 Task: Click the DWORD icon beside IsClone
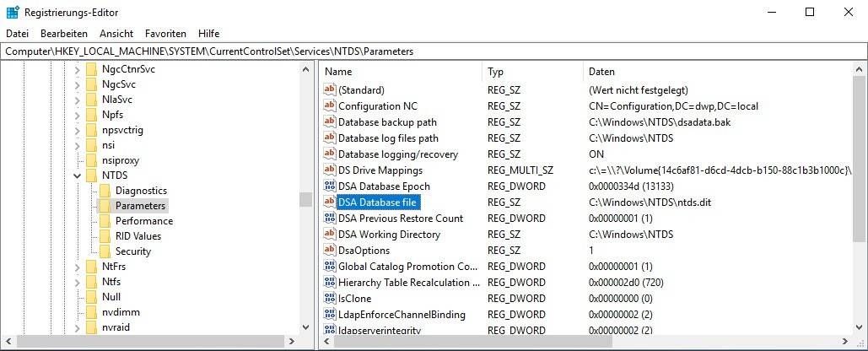pos(330,299)
